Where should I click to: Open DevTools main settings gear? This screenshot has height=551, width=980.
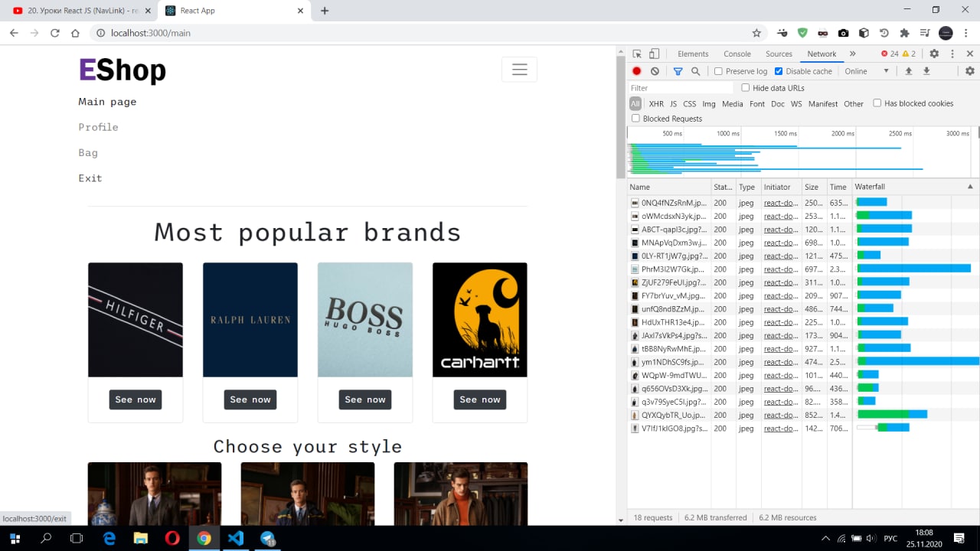(934, 54)
